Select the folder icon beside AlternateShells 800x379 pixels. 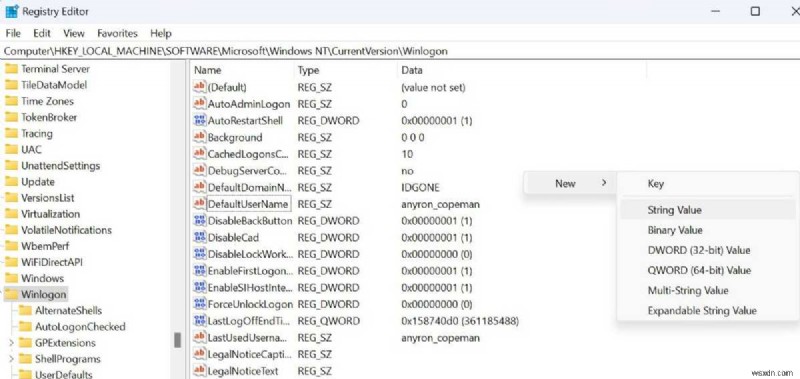coord(25,310)
